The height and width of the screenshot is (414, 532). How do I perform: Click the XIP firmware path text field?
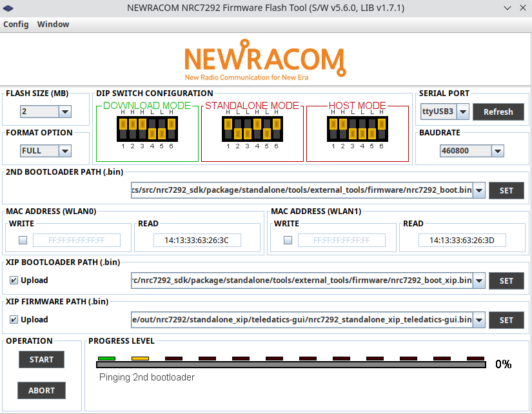tap(302, 320)
